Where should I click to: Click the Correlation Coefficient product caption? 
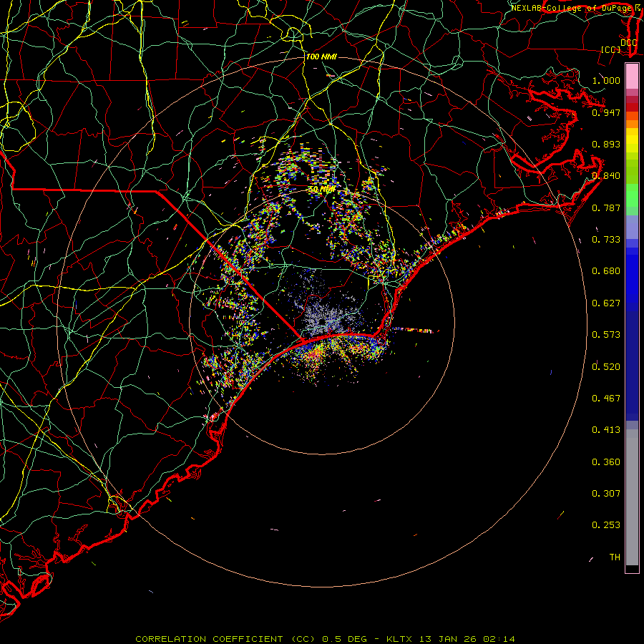pyautogui.click(x=325, y=639)
